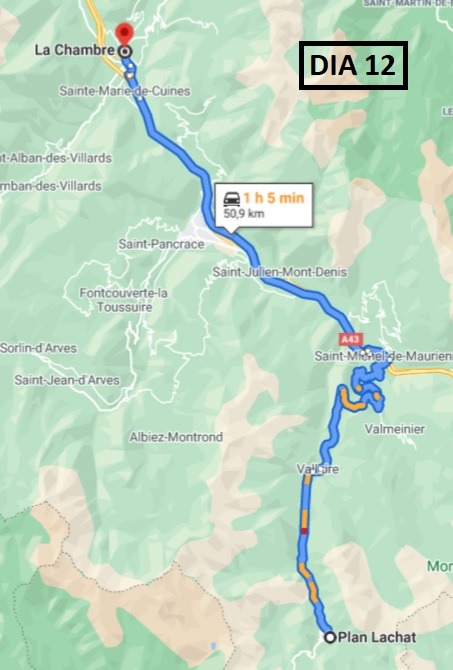Click the 50,9 km distance text

tap(244, 213)
